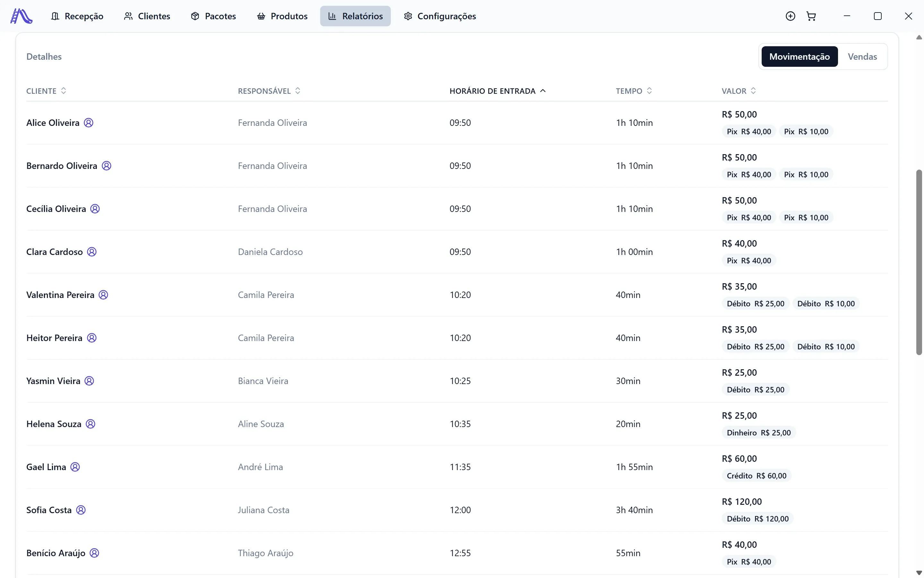Screen dimensions: 924x578
Task: Open Bernardo Oliveira's profile icon
Action: coord(107,166)
